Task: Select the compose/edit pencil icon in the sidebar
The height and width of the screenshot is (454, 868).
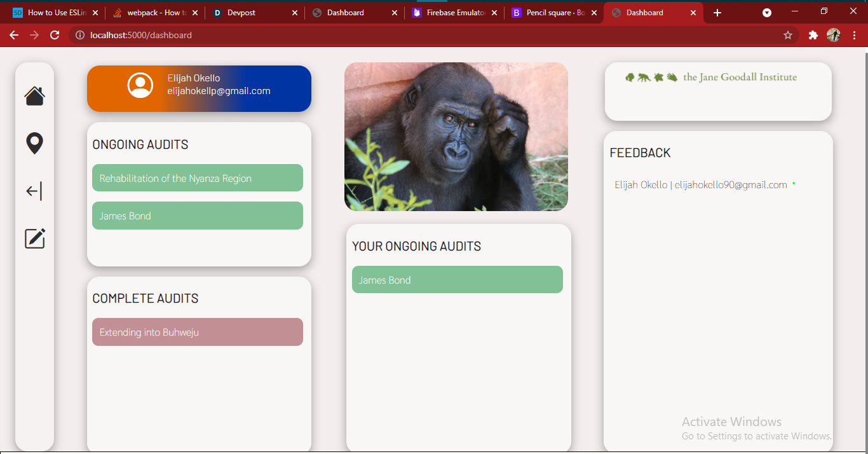Action: click(34, 238)
